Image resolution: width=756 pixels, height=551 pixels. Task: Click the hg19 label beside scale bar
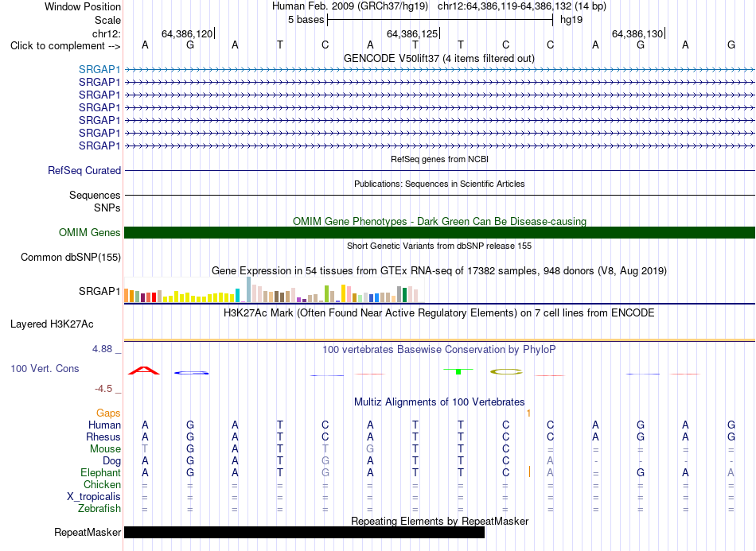571,20
